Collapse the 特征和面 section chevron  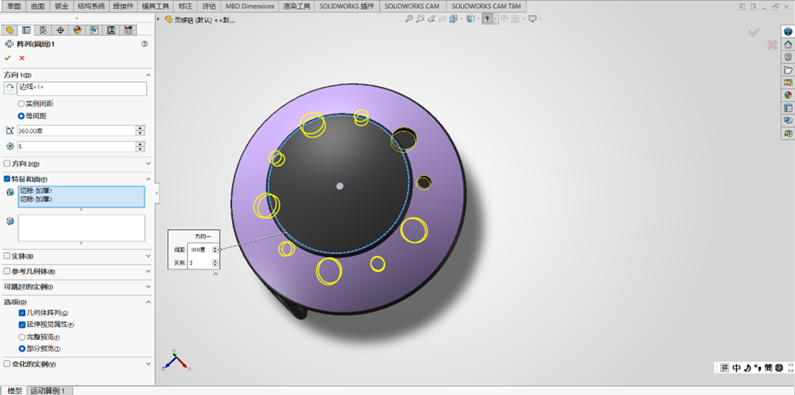pyautogui.click(x=149, y=179)
